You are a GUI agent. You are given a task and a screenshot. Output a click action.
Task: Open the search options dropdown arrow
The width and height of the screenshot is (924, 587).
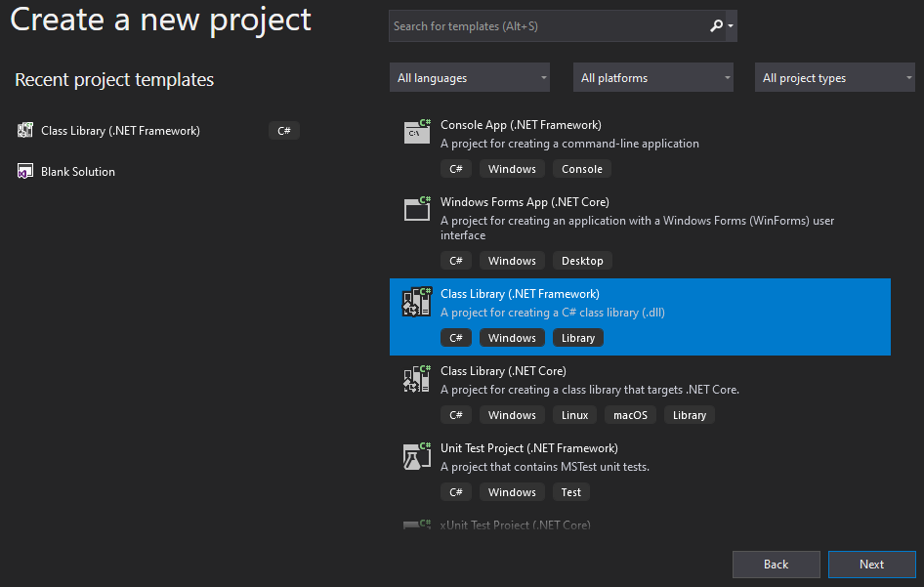click(731, 26)
